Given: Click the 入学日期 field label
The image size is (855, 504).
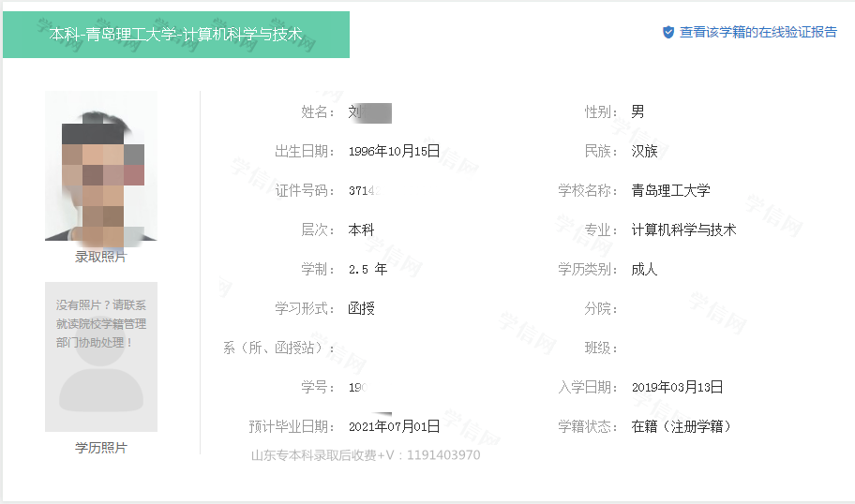Looking at the screenshot, I should click(x=588, y=387).
